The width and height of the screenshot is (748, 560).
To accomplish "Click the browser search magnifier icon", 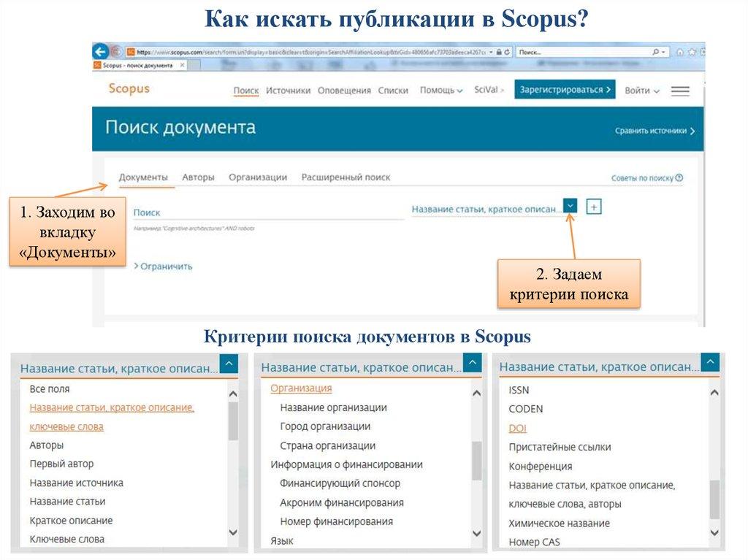I will 655,53.
